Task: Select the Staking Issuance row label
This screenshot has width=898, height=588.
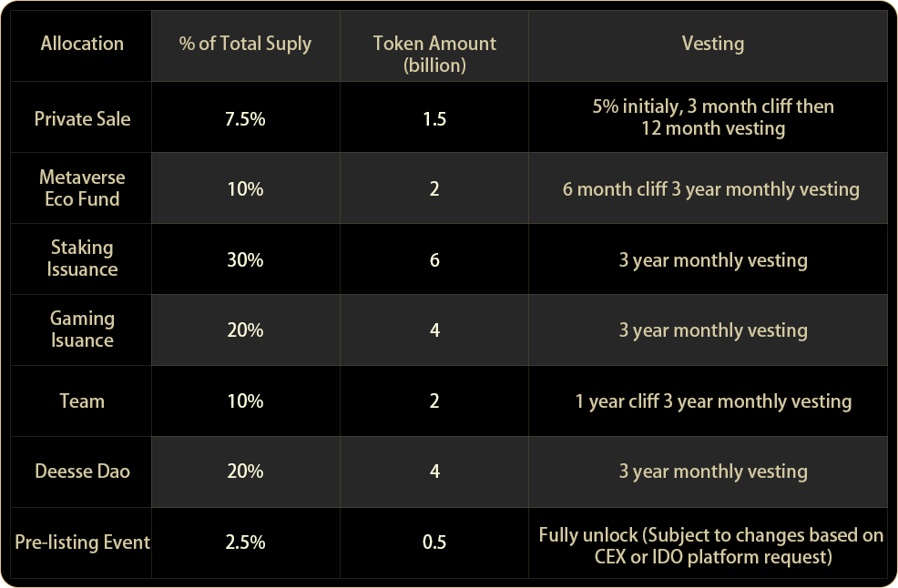Action: pyautogui.click(x=82, y=259)
